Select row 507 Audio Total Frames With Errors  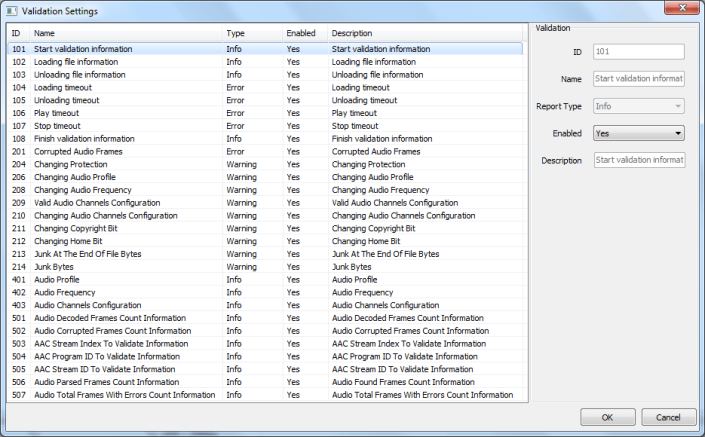pyautogui.click(x=265, y=395)
